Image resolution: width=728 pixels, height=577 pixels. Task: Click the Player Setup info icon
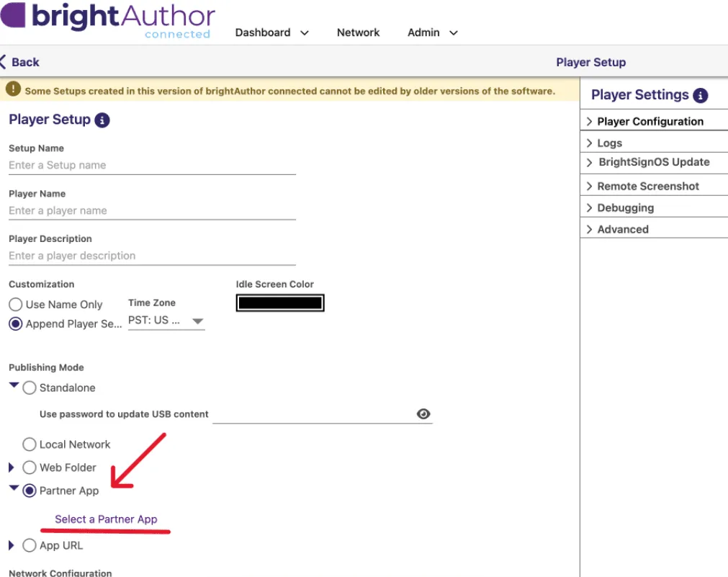[x=103, y=120]
